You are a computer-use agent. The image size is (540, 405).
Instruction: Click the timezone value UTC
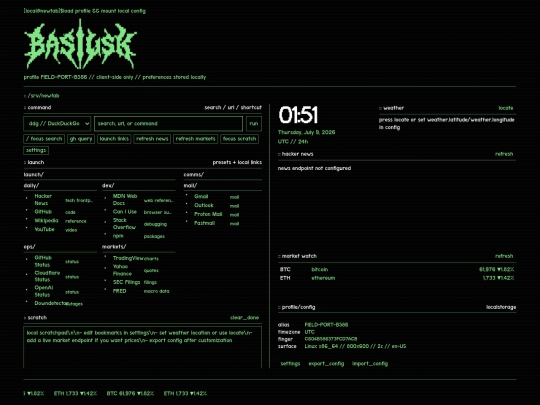point(309,332)
